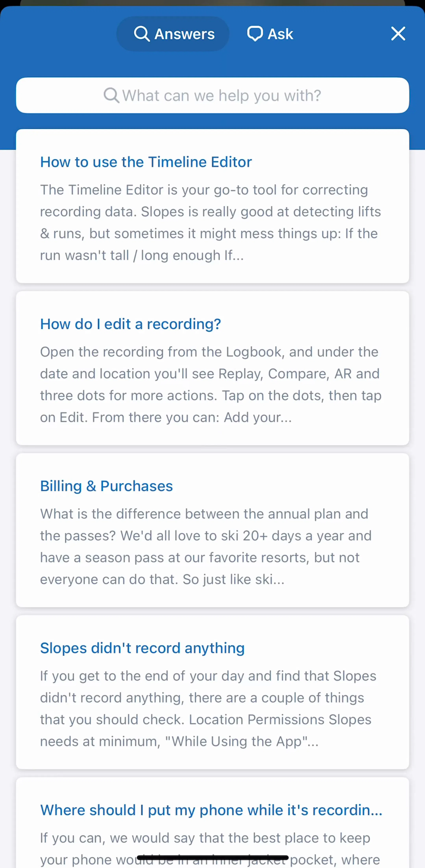The image size is (425, 868).
Task: Open 'Slopes didn't record anything' article
Action: pos(142,648)
